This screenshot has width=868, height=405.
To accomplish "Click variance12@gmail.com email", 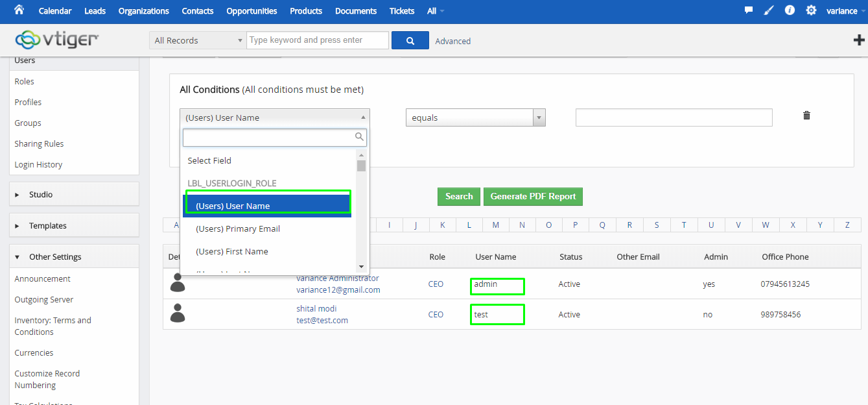I will [338, 290].
